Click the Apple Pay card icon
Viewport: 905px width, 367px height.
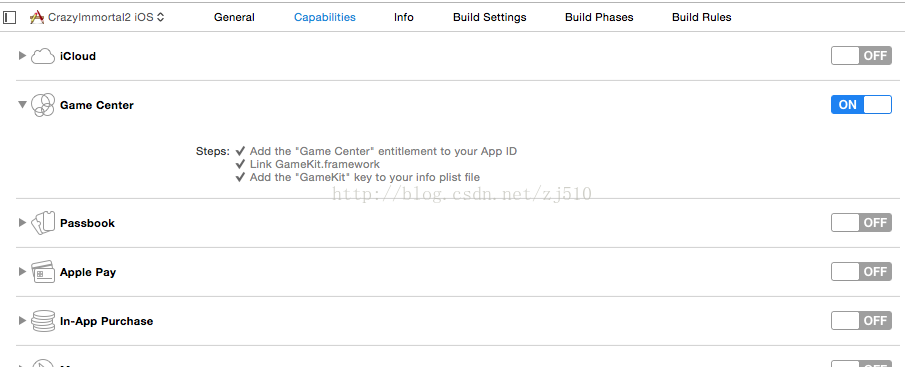point(43,272)
